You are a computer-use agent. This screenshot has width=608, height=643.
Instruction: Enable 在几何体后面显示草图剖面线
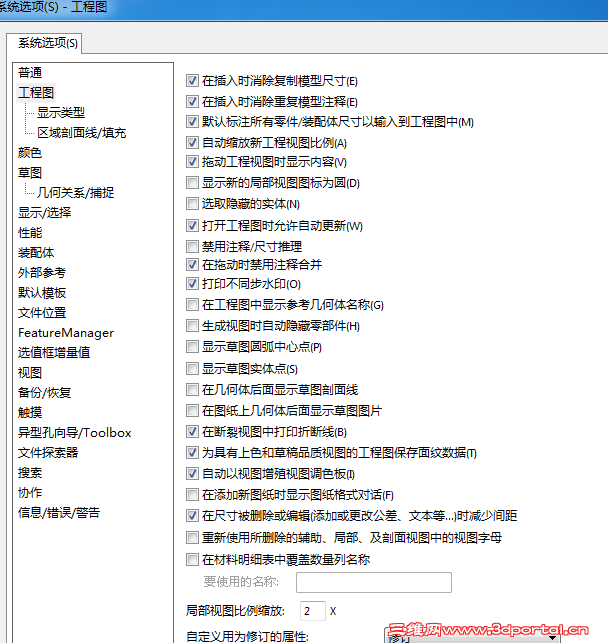192,390
